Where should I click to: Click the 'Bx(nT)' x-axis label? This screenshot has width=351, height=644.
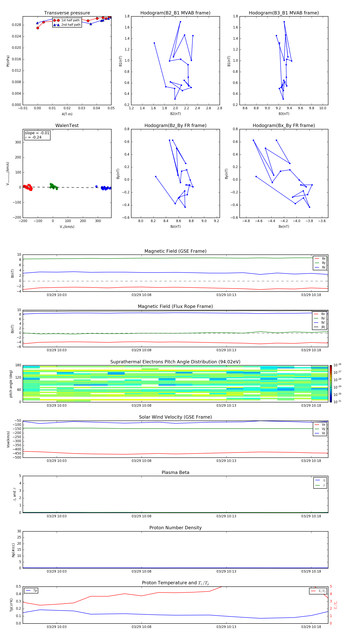[x=284, y=227]
